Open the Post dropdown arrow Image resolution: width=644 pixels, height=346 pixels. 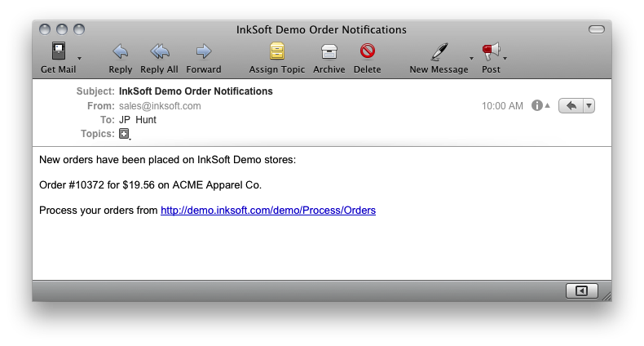coord(505,59)
